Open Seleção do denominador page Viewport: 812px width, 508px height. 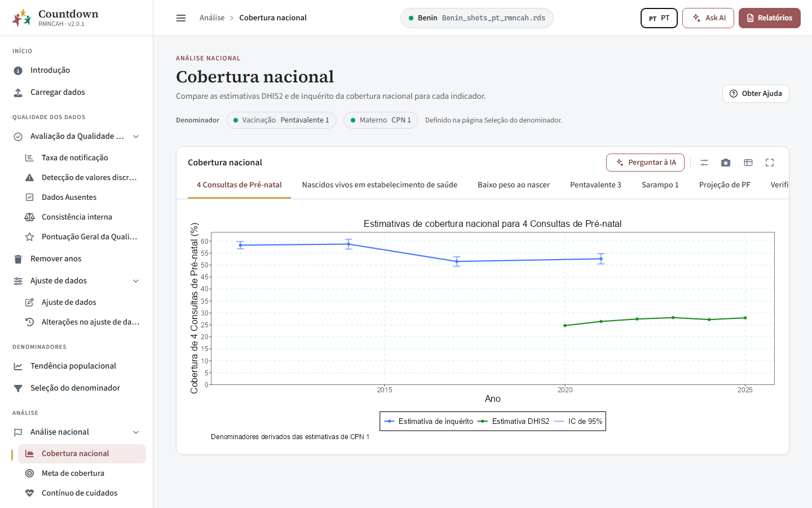(76, 388)
